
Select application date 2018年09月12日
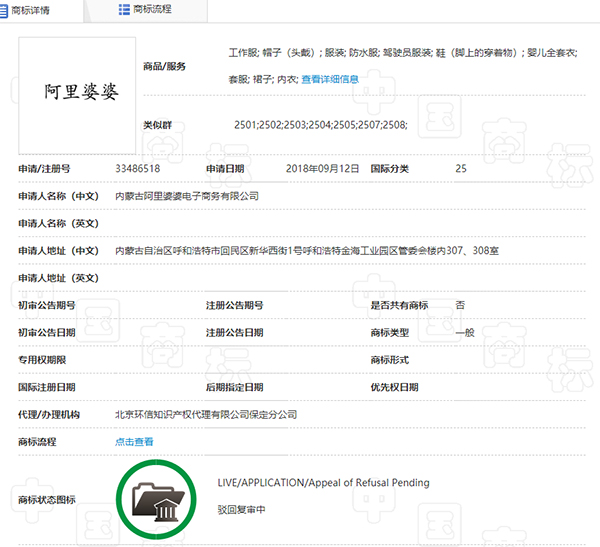322,168
